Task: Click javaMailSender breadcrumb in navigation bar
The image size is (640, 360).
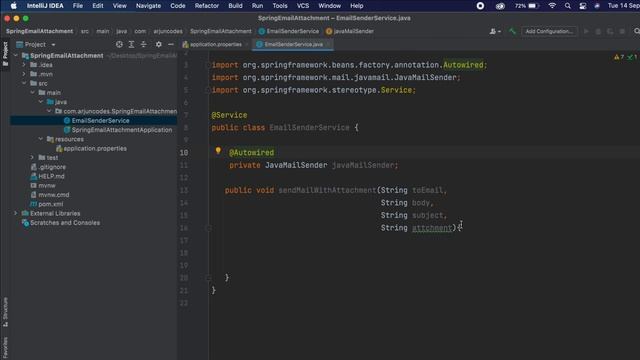Action: 350,31
